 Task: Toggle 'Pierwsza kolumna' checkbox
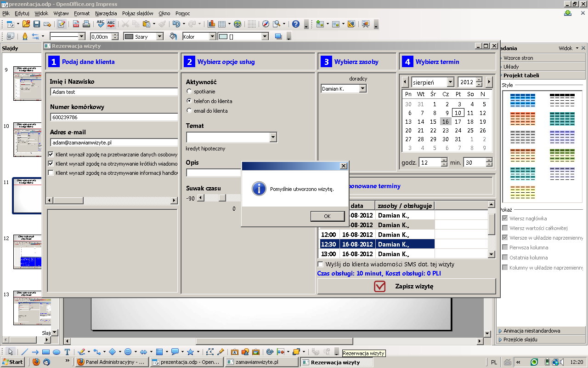(x=505, y=247)
